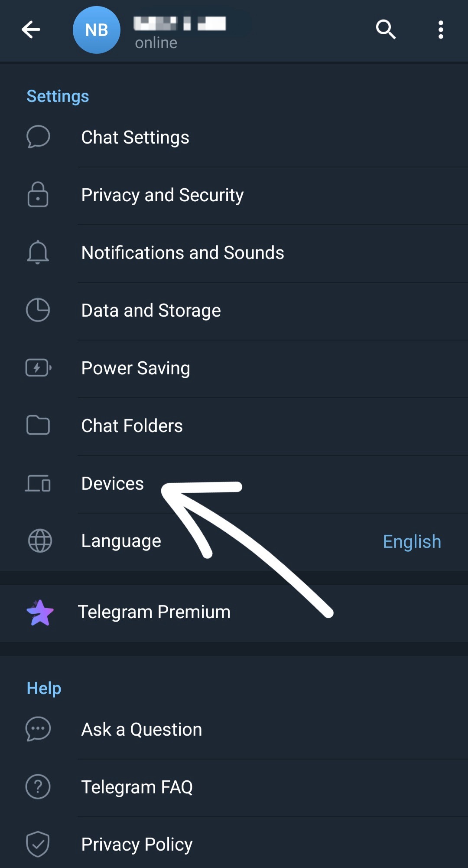Tap the Telegram Premium star icon
The image size is (468, 868).
point(40,613)
